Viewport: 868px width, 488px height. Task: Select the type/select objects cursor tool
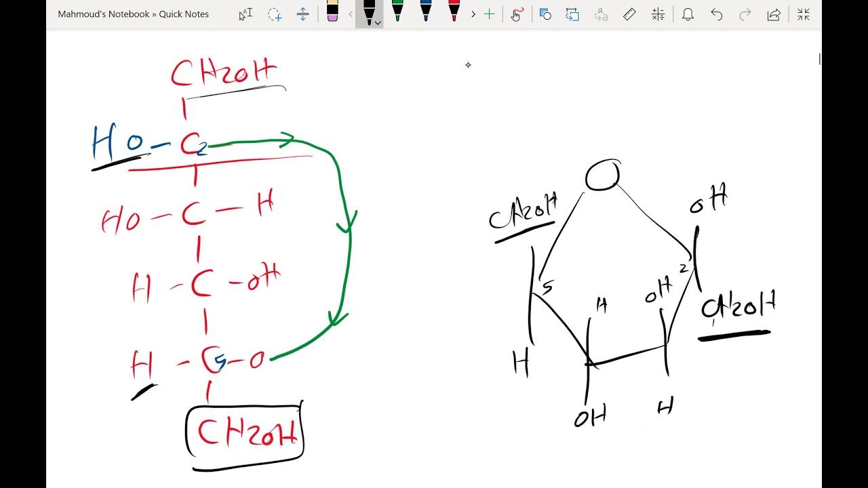[245, 14]
